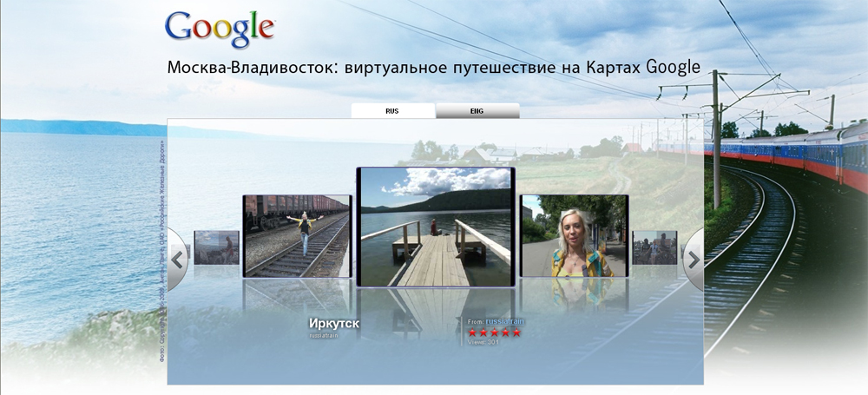Open the russiatrain uploader link
The image size is (868, 395).
pos(504,321)
